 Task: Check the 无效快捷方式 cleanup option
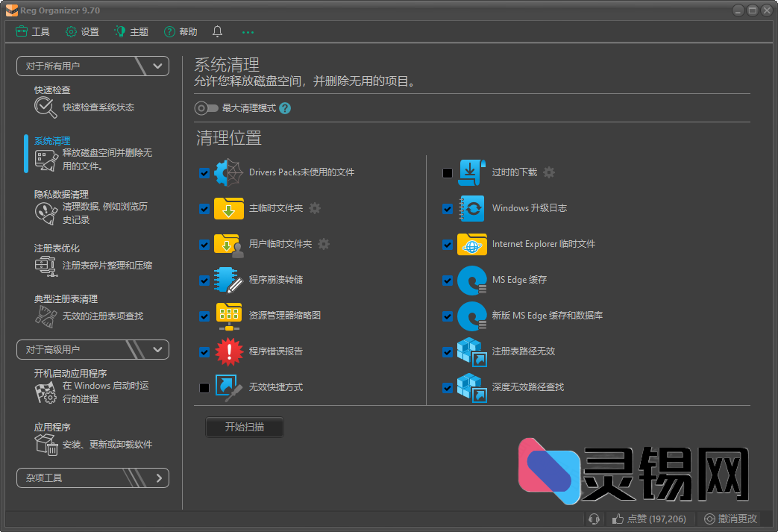click(204, 387)
